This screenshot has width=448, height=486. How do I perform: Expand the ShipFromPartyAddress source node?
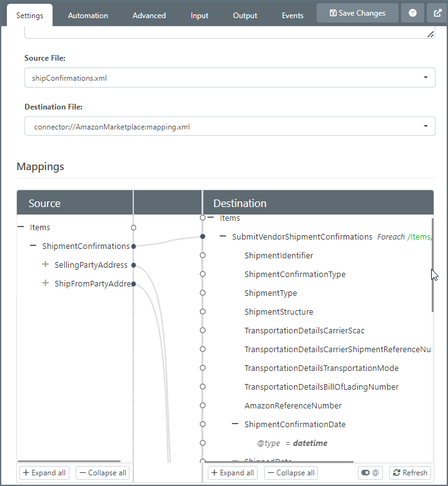click(45, 283)
